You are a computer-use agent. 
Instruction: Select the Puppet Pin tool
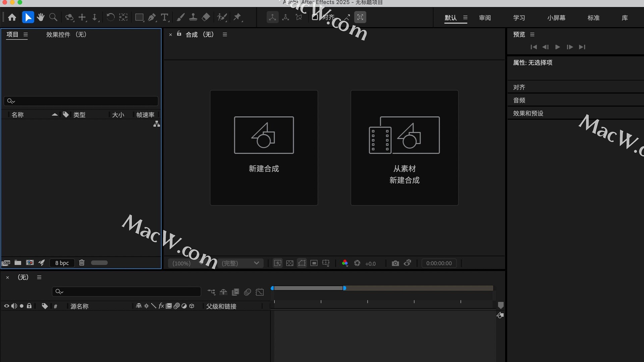click(238, 17)
